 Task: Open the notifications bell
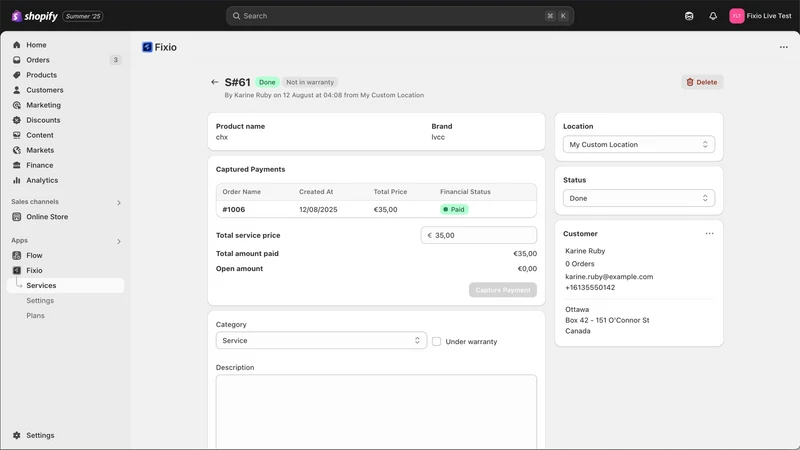(713, 16)
